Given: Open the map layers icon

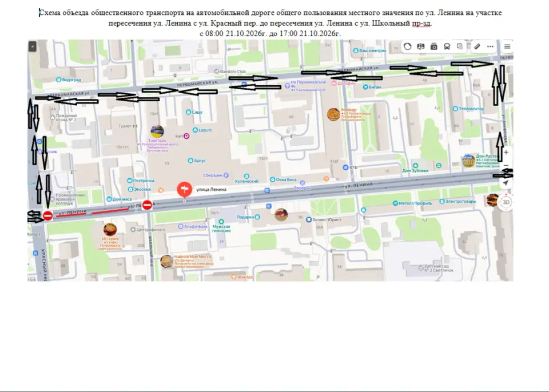Looking at the screenshot, I should tap(460, 46).
